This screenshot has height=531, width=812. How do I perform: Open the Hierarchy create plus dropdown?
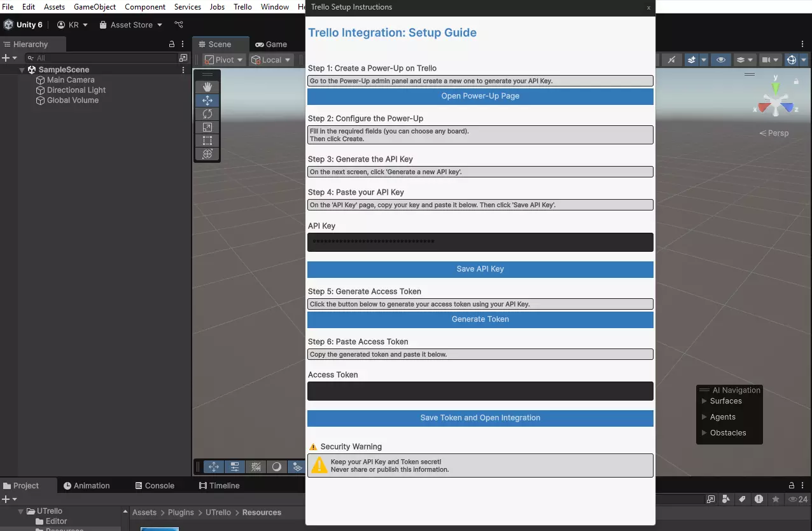(x=10, y=58)
